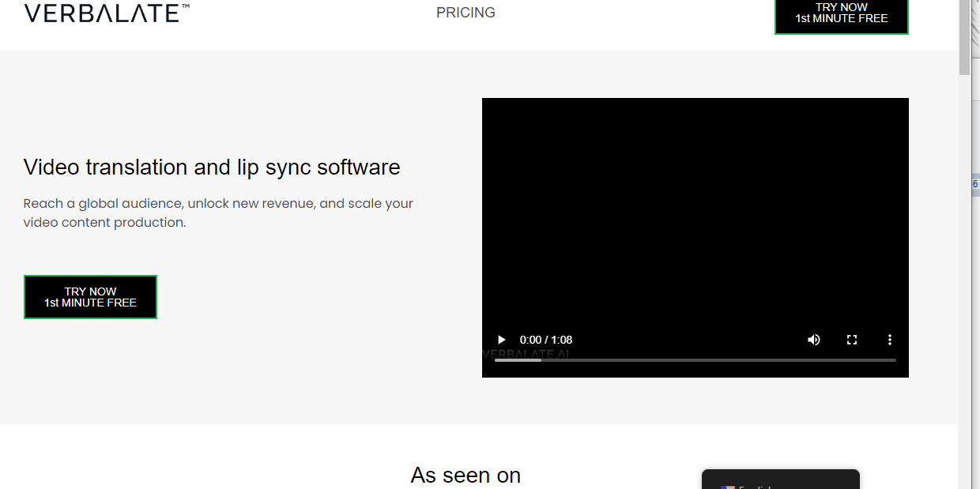Toggle the speaker icon on the video
The image size is (980, 489).
coord(813,339)
